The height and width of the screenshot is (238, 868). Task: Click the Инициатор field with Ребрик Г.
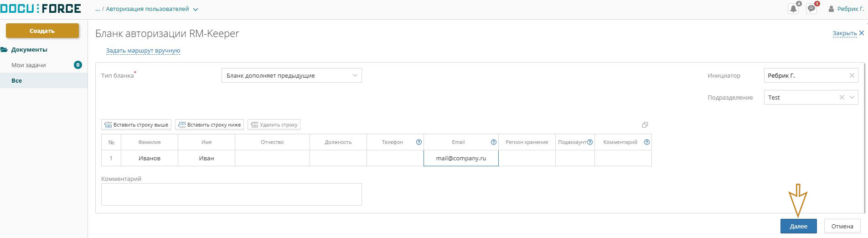(x=811, y=75)
